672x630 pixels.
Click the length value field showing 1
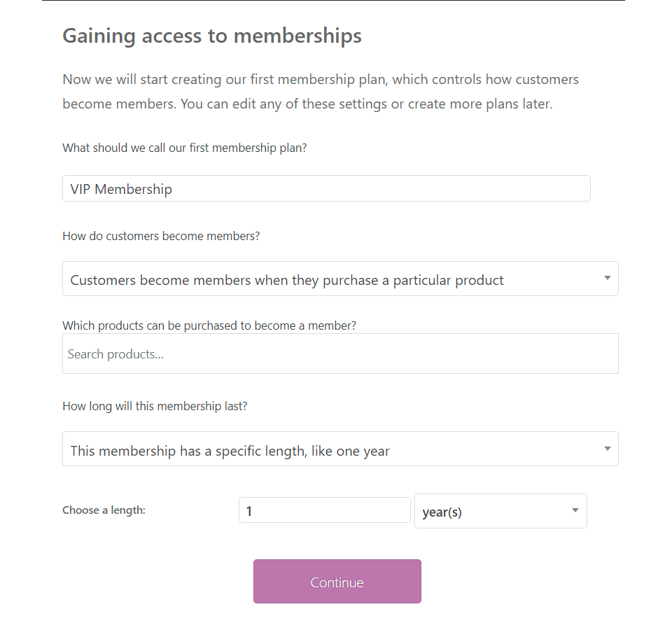tap(324, 510)
